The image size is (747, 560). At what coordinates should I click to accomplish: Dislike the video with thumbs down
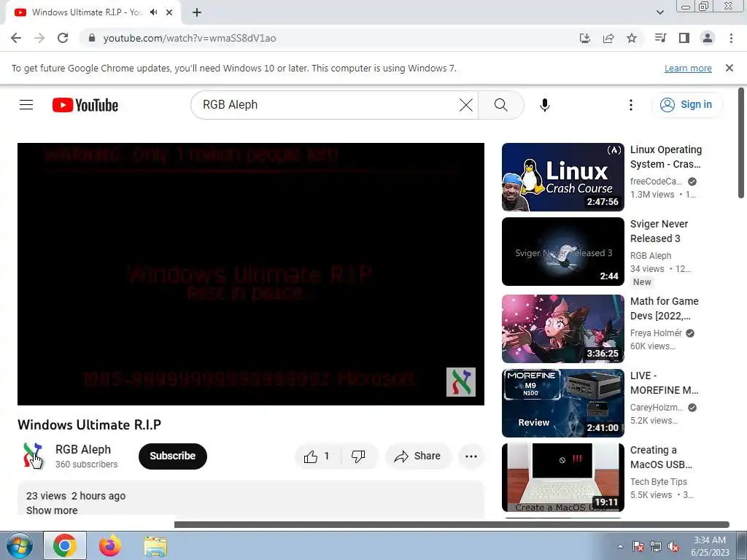pos(358,456)
